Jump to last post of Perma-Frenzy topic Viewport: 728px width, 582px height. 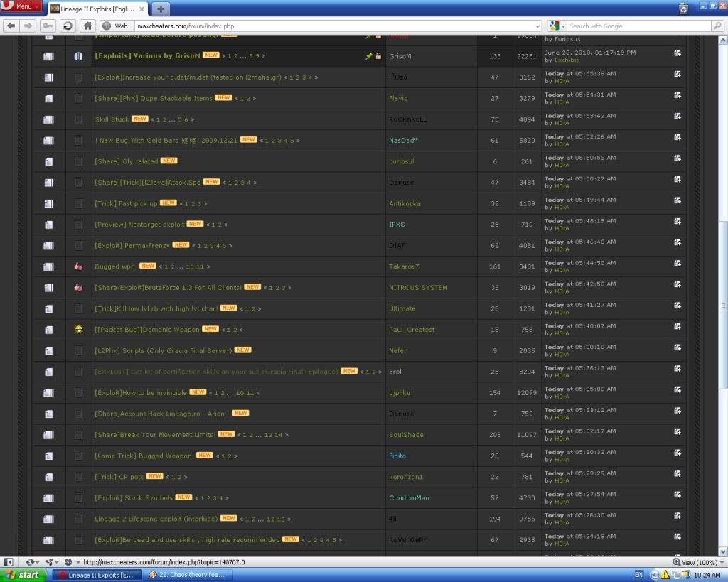pyautogui.click(x=678, y=242)
